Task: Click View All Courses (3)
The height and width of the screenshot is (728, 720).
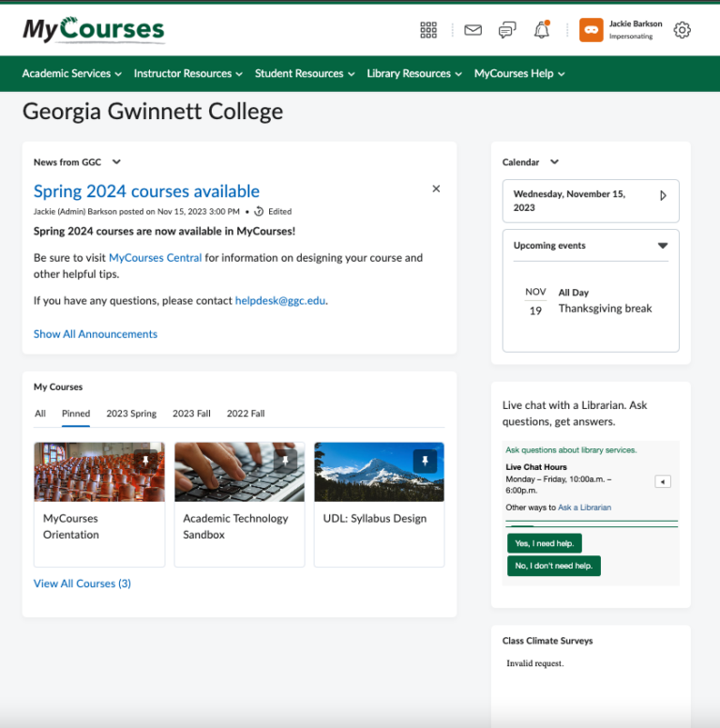Action: coord(82,584)
